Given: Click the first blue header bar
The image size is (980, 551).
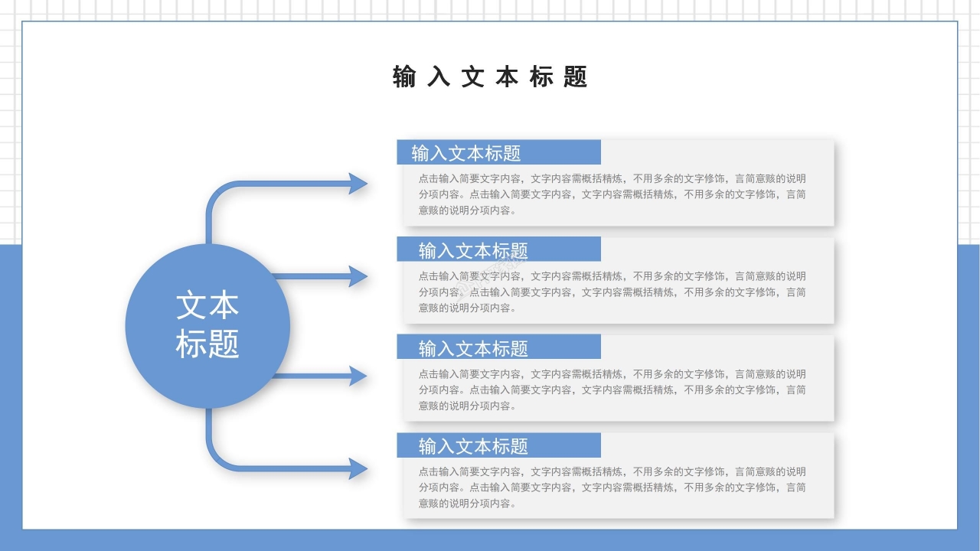Looking at the screenshot, I should [x=498, y=151].
